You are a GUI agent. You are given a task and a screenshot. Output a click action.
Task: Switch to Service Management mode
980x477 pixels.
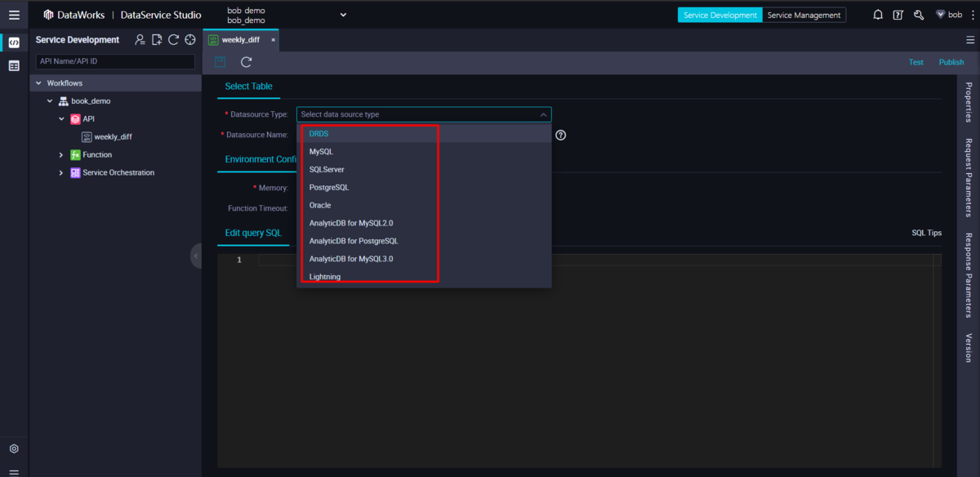coord(804,15)
